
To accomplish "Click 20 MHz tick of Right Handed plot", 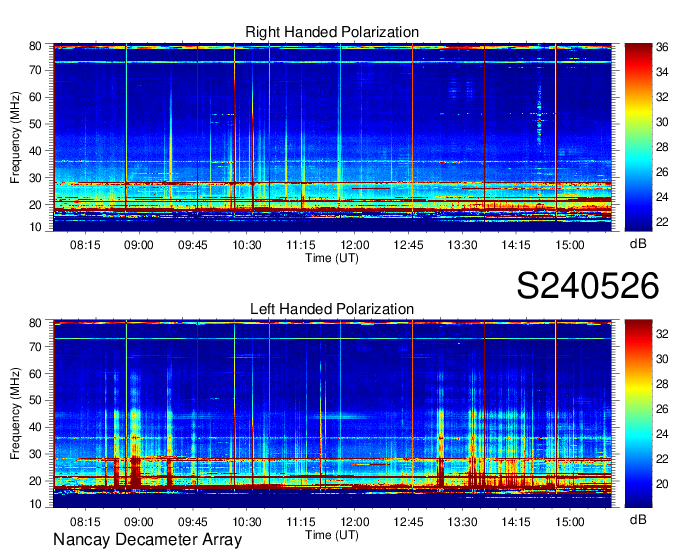I will pyautogui.click(x=35, y=205).
